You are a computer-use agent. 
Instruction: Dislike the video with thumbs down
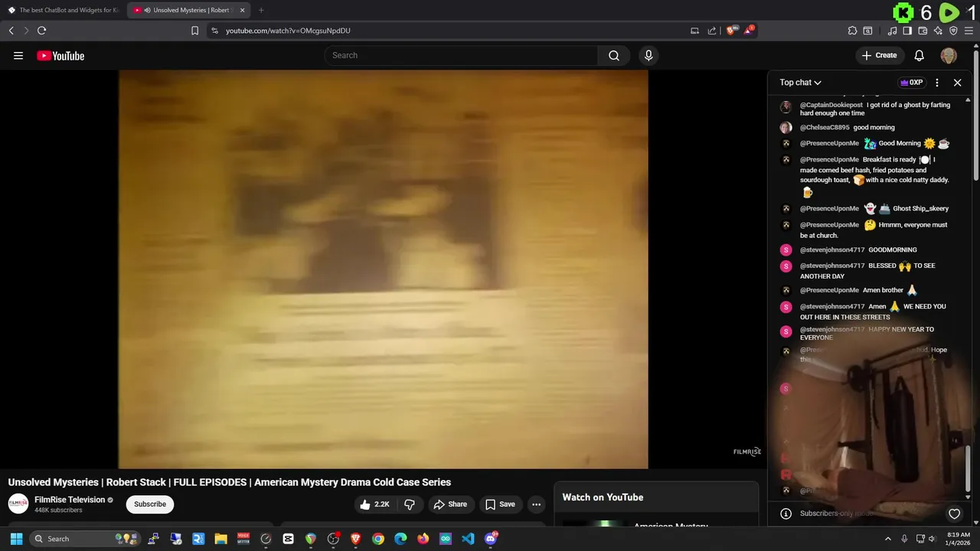click(x=410, y=504)
